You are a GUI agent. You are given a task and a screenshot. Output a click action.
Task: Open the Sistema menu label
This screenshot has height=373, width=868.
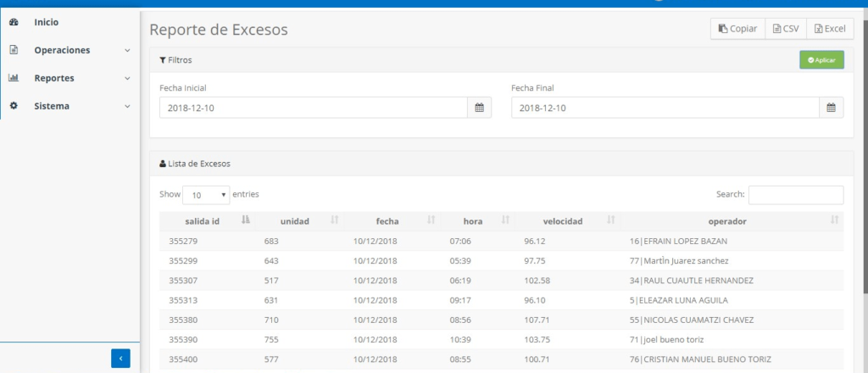(52, 106)
